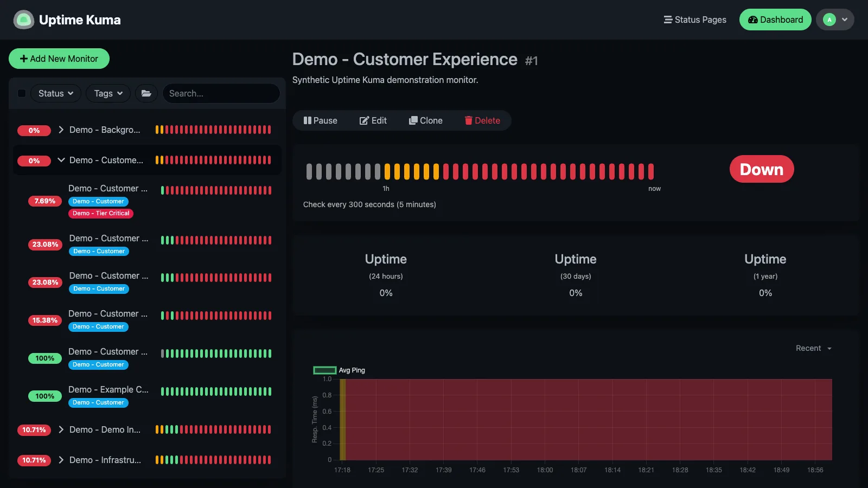Viewport: 868px width, 488px height.
Task: Select the Demo - Example C... monitor
Action: [147, 396]
